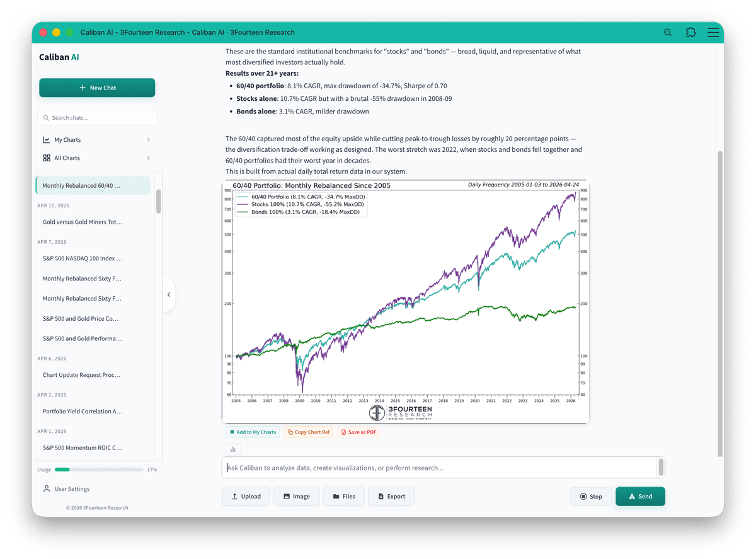This screenshot has height=559, width=756.
Task: Click the zoom magnifier icon in title bar
Action: tap(668, 32)
